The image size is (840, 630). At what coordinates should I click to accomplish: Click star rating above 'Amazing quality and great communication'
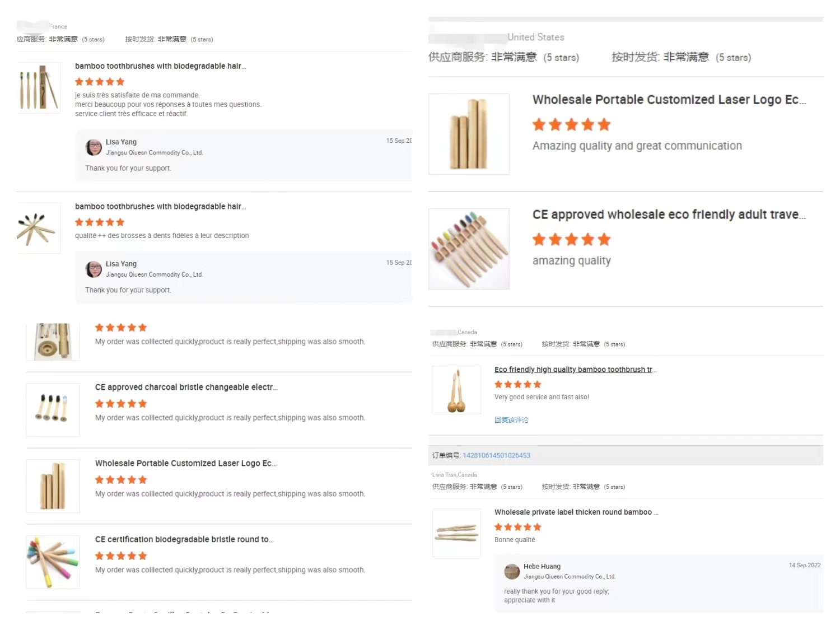click(571, 124)
